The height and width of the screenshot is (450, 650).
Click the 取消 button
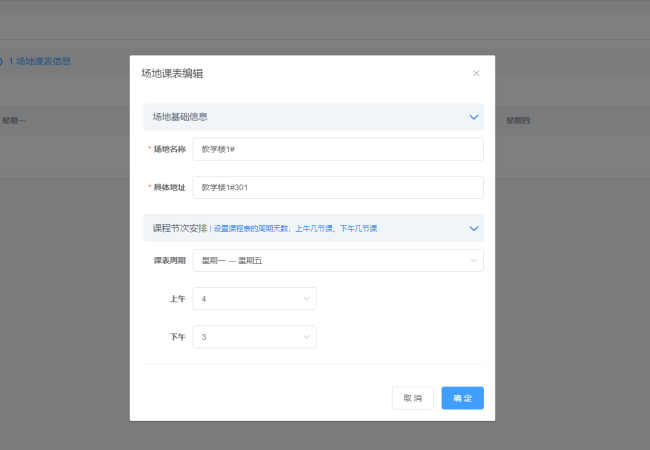[413, 398]
